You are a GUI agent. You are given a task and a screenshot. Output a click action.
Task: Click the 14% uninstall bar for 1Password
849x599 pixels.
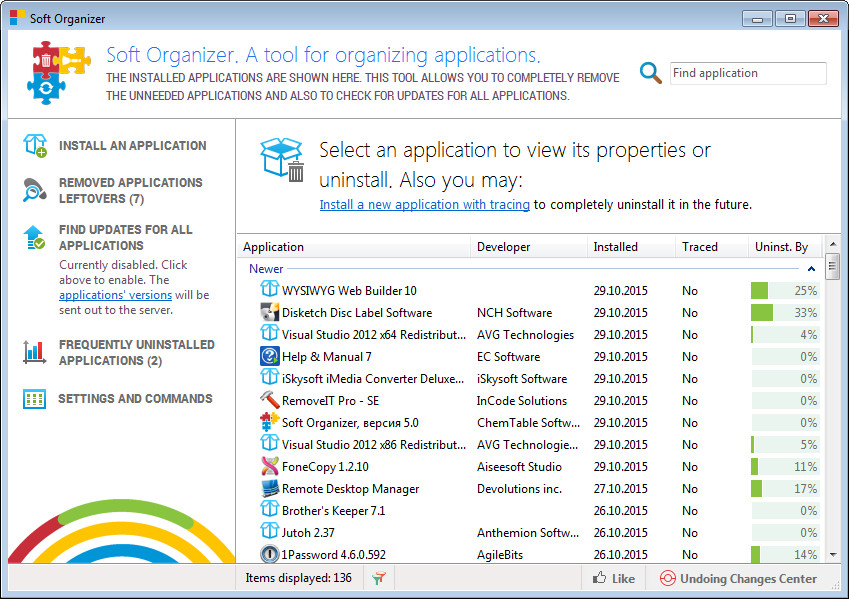point(785,555)
